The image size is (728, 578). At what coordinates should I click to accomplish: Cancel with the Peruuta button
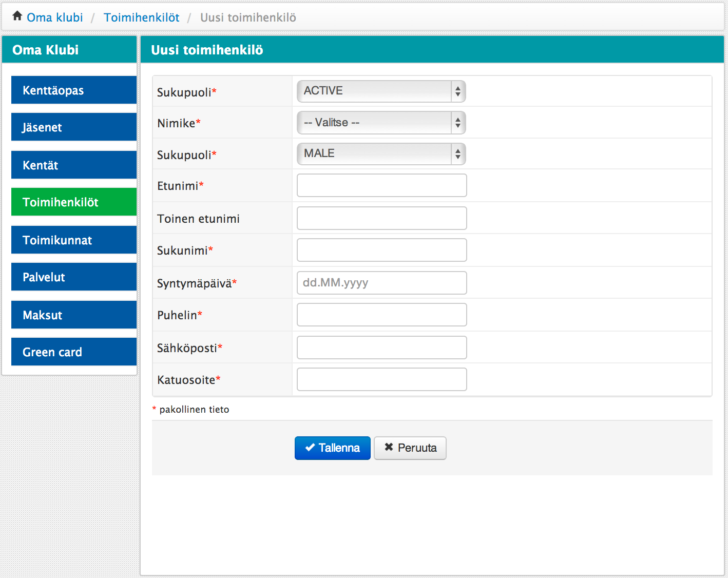click(x=410, y=448)
